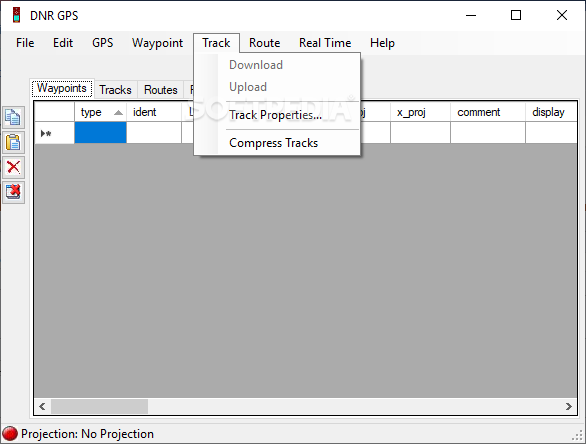This screenshot has width=586, height=444.
Task: Open the Waypoint menu
Action: (157, 43)
